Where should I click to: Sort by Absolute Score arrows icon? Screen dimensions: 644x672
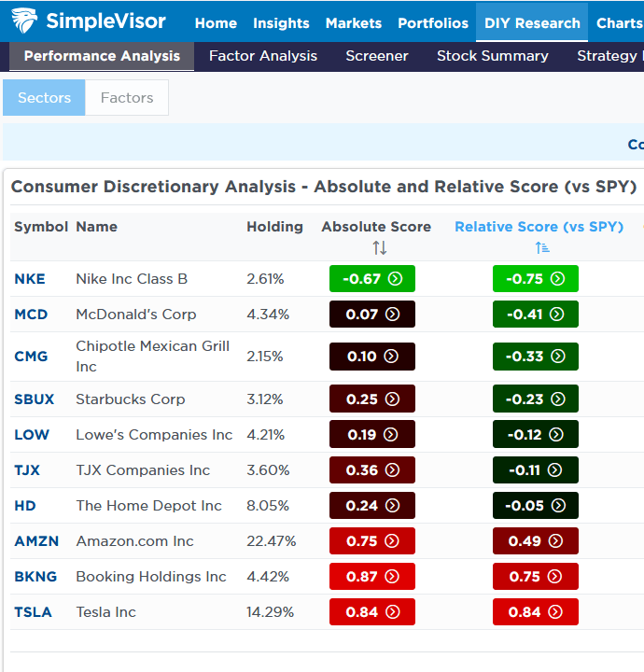pyautogui.click(x=380, y=247)
